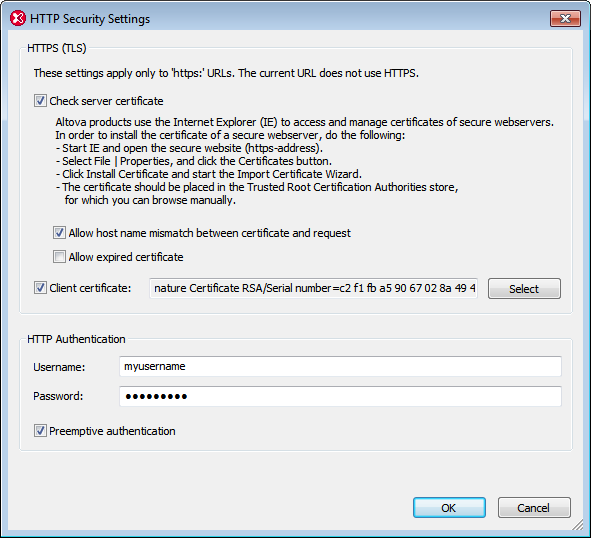Open certificate chooser with Select button

tap(524, 289)
